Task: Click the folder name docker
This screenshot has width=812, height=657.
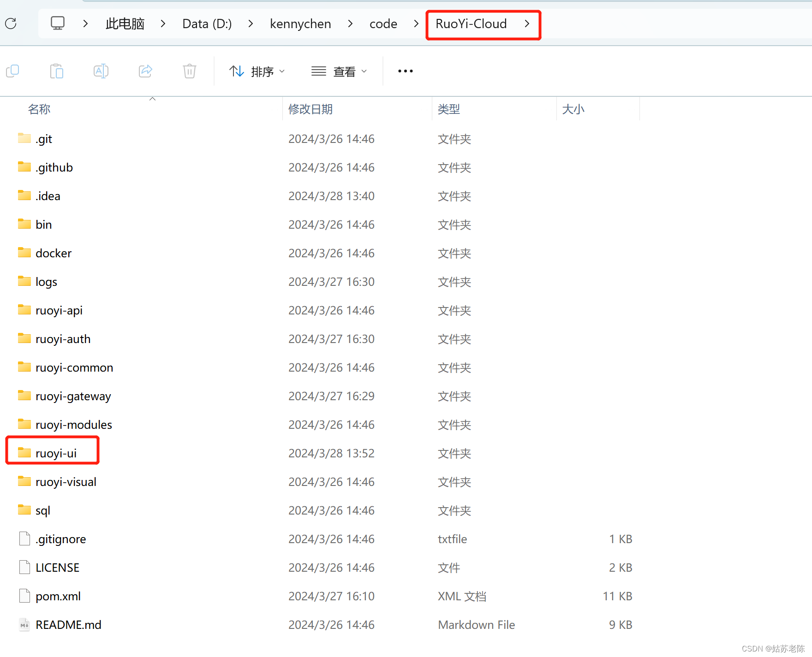Action: pyautogui.click(x=54, y=253)
